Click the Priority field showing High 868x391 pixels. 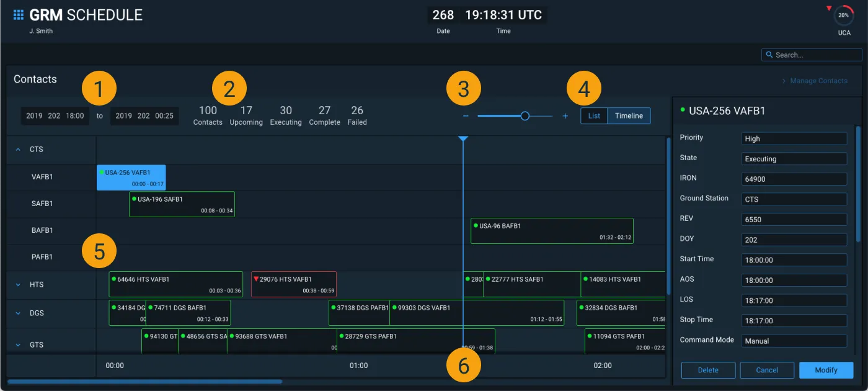pyautogui.click(x=794, y=138)
